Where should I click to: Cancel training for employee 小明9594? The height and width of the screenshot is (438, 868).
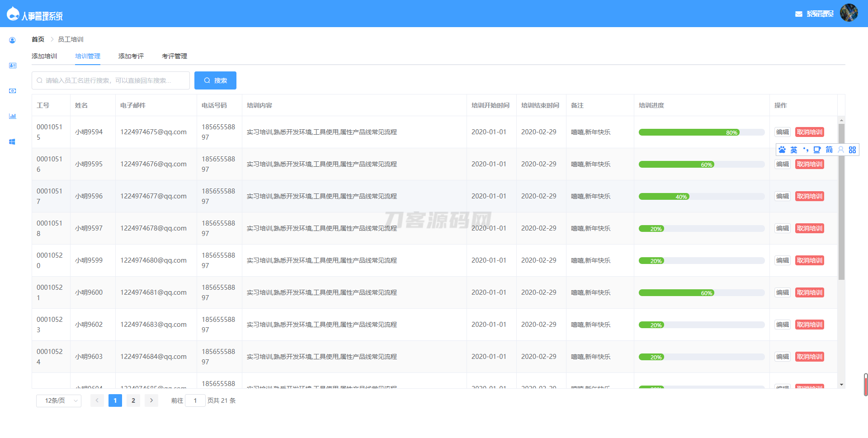(x=809, y=132)
